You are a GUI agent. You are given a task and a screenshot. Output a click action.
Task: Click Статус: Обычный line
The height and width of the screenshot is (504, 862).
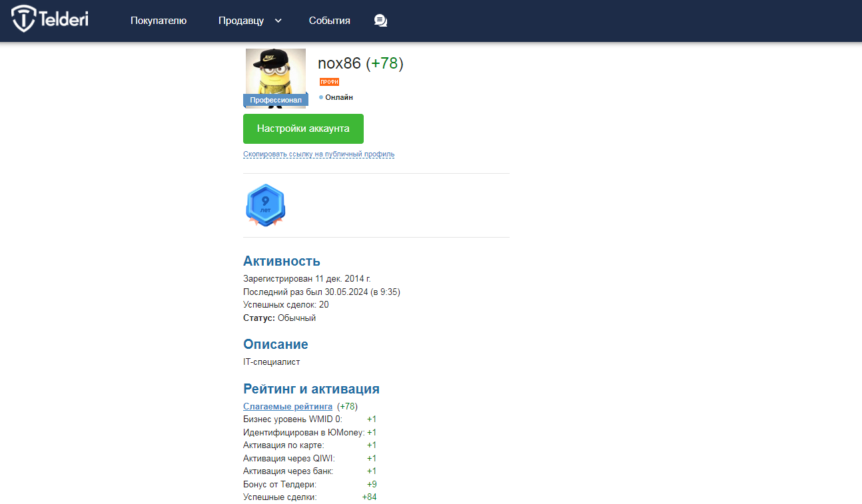pyautogui.click(x=279, y=318)
